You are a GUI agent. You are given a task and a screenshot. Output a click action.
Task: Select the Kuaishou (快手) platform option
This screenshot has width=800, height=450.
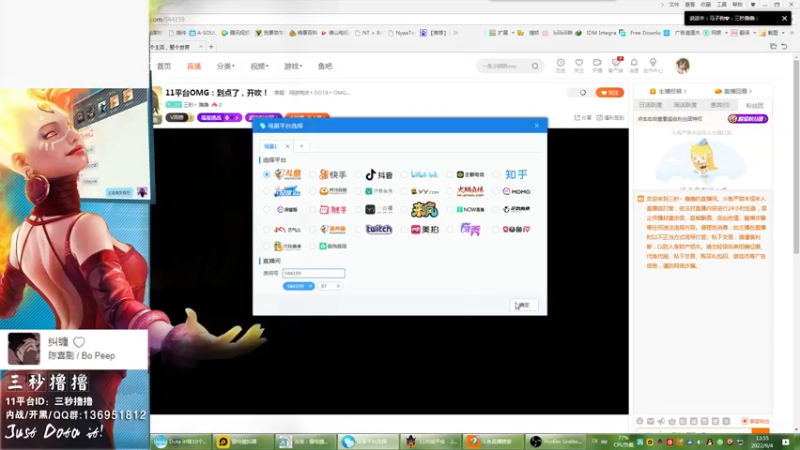[312, 174]
